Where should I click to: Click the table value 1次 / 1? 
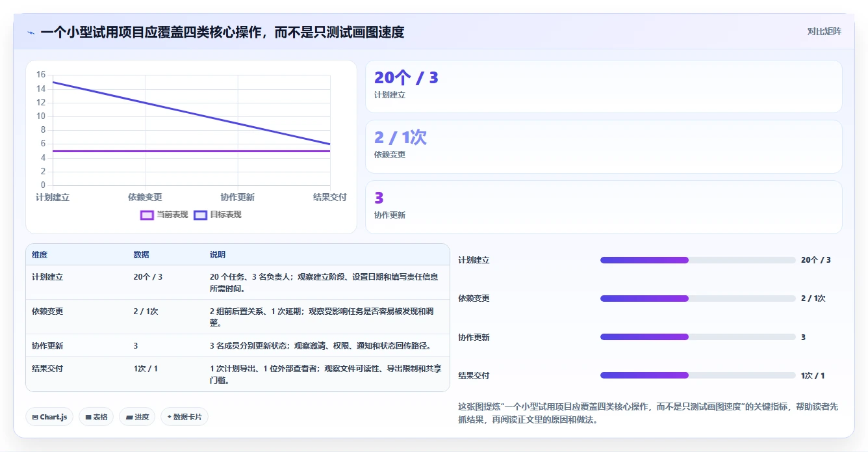pos(146,369)
